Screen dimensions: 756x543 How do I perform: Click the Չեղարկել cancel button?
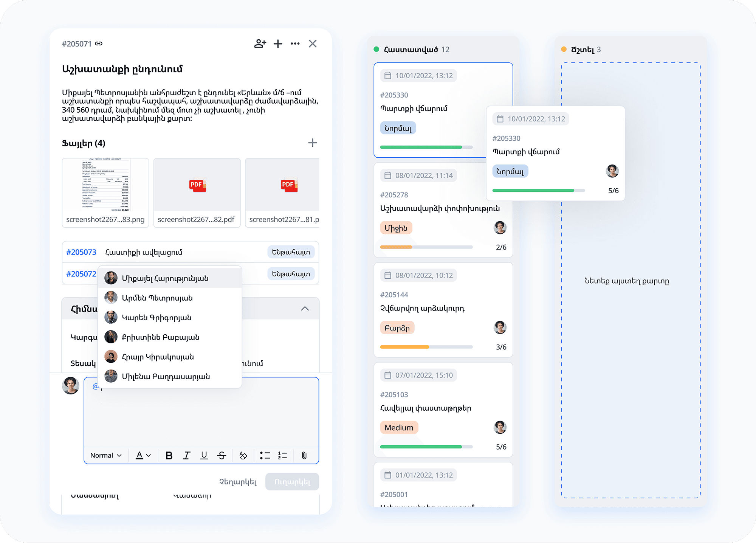pyautogui.click(x=238, y=482)
